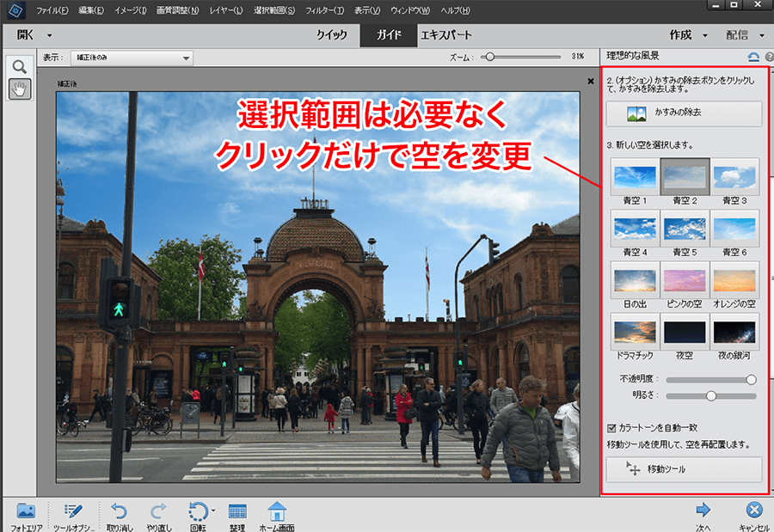Open the フィルター menu
The width and height of the screenshot is (774, 532).
click(x=324, y=10)
